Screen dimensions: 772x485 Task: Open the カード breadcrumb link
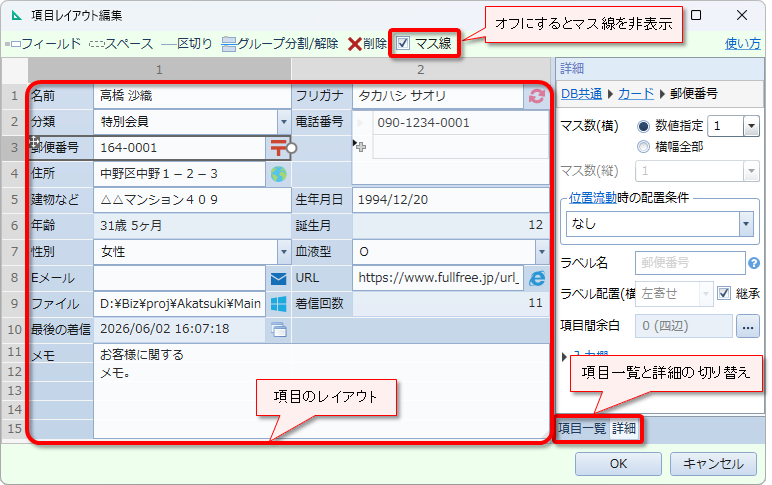point(636,94)
